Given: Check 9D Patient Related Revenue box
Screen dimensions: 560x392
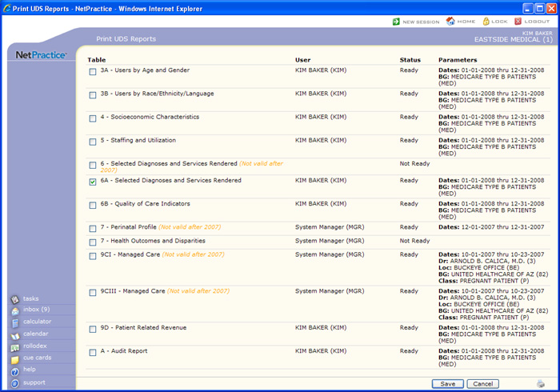Looking at the screenshot, I should (x=93, y=329).
